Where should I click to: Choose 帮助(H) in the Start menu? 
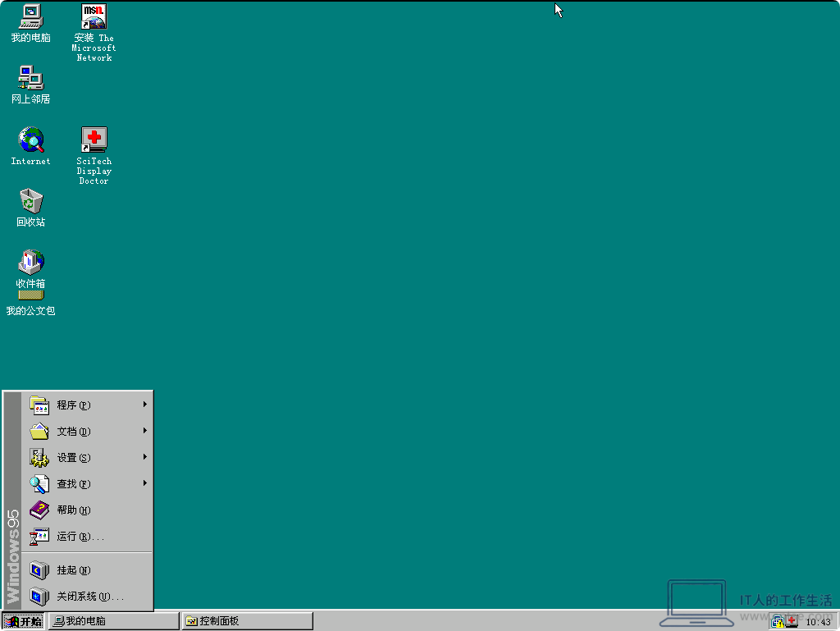[87, 510]
